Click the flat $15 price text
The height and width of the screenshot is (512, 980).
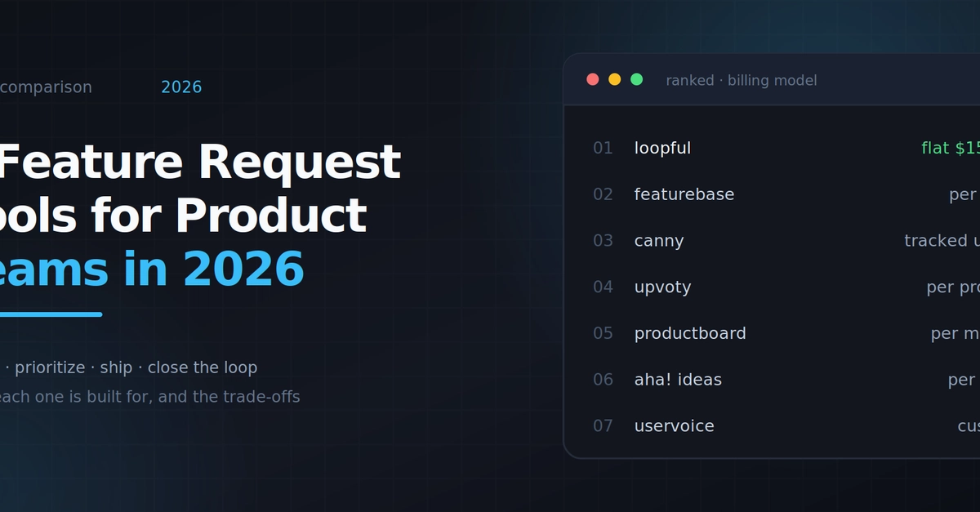[951, 148]
